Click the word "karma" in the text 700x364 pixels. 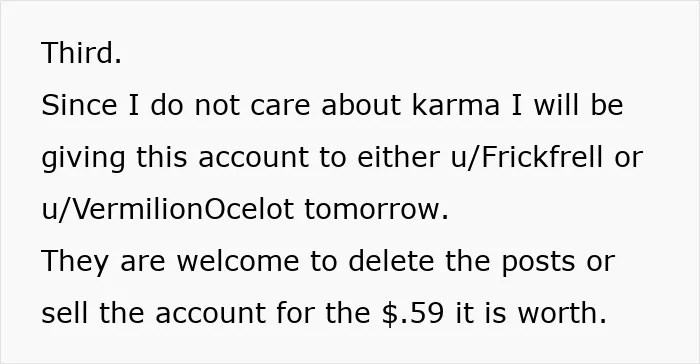pyautogui.click(x=455, y=105)
